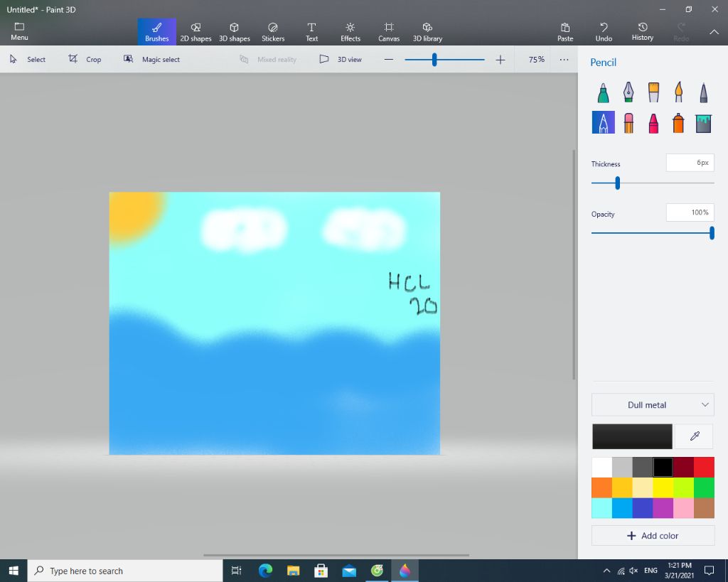Click the current color preview box
Image resolution: width=728 pixels, height=582 pixels.
point(632,436)
